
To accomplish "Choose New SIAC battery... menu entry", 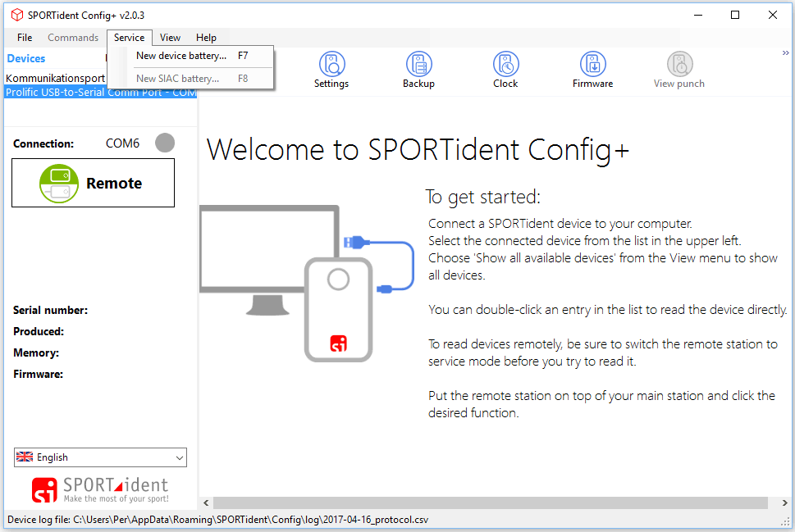I will click(x=192, y=79).
